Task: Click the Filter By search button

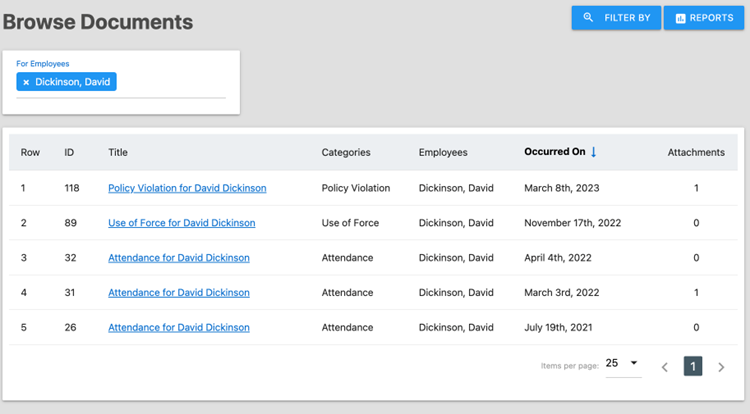Action: tap(616, 18)
